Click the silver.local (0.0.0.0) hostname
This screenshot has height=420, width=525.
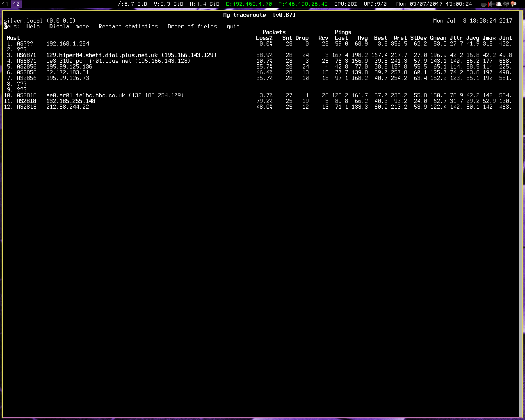click(x=39, y=21)
